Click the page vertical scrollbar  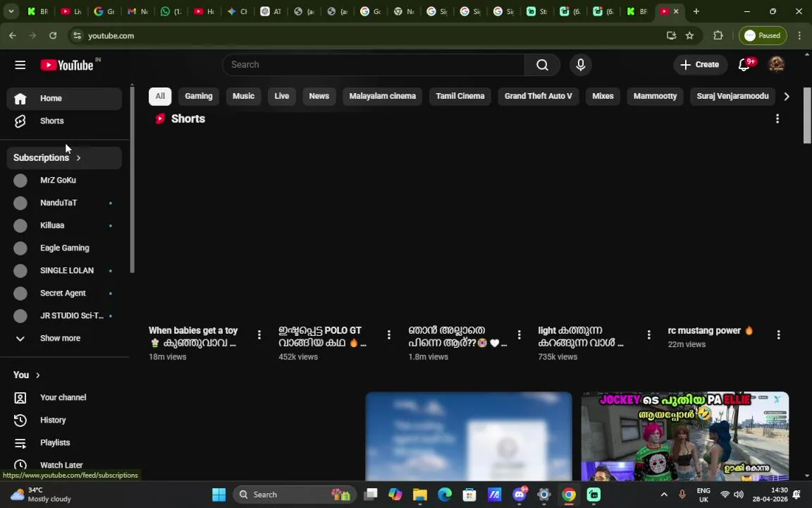pos(807,116)
